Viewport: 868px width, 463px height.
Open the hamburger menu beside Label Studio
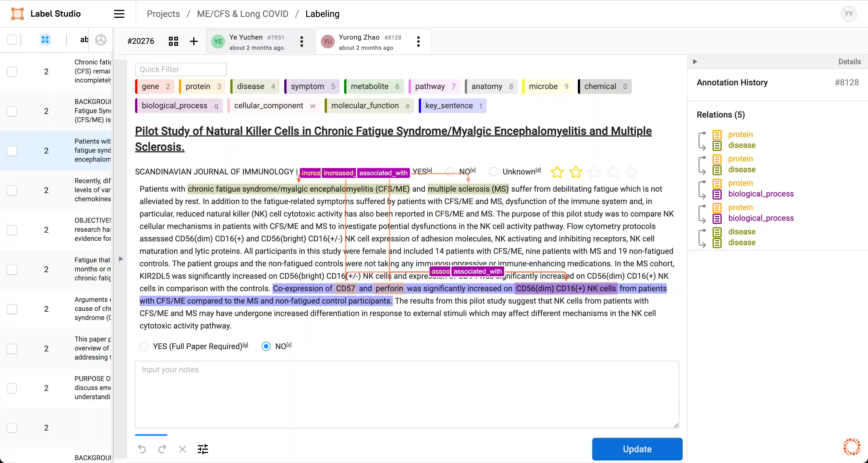pos(119,14)
